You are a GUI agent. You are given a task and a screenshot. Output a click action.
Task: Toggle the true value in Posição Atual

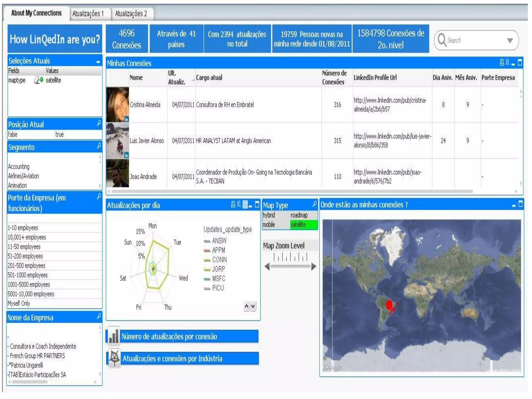tap(59, 134)
